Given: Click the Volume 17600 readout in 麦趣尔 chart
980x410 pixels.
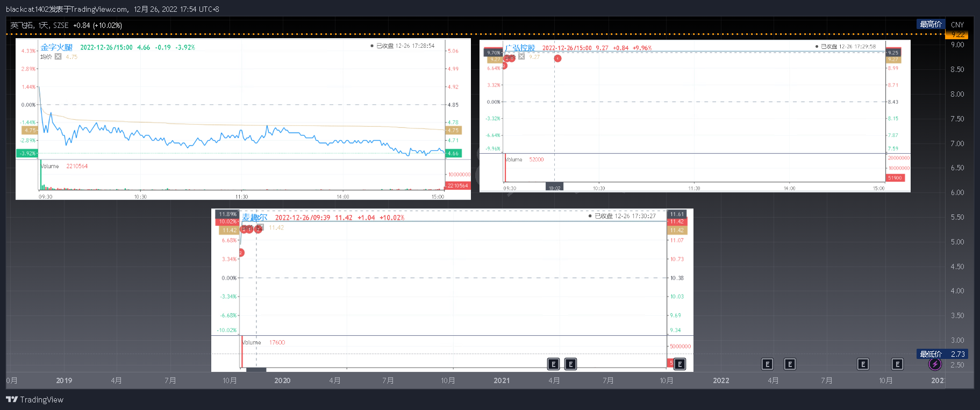Looking at the screenshot, I should (263, 342).
